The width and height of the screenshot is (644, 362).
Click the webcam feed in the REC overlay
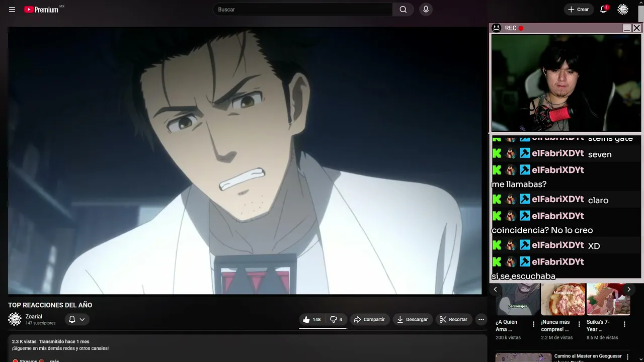[566, 83]
